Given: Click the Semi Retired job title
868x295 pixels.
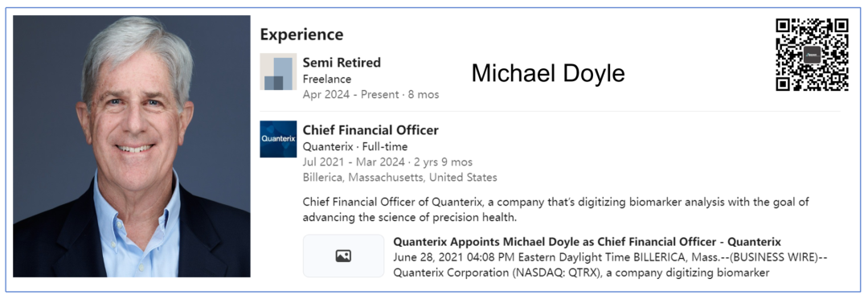Looking at the screenshot, I should tap(342, 63).
